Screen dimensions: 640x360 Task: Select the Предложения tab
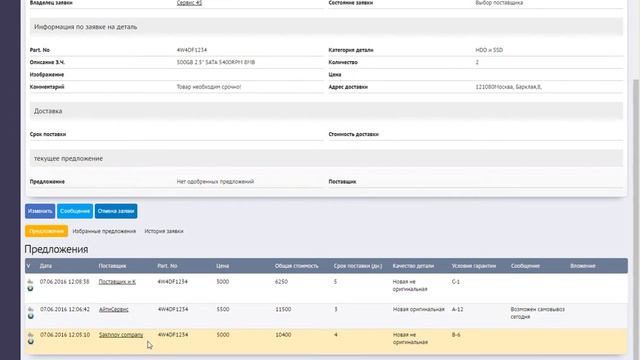coord(47,231)
